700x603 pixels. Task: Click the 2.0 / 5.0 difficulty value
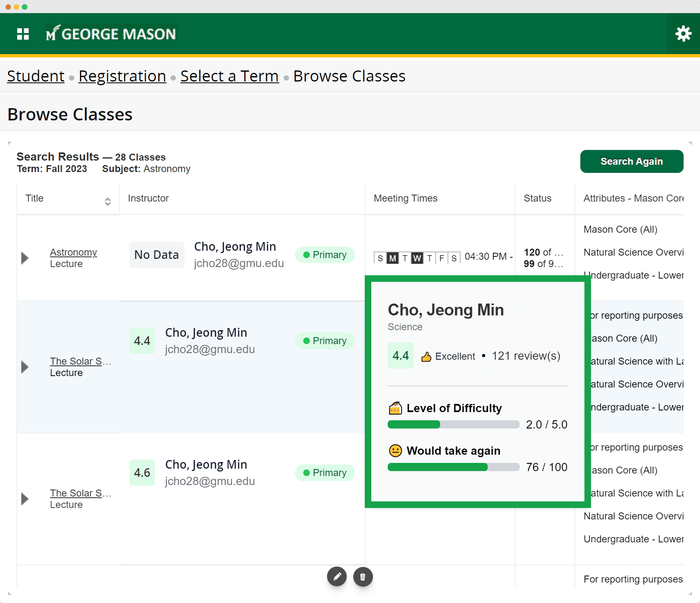tap(547, 424)
